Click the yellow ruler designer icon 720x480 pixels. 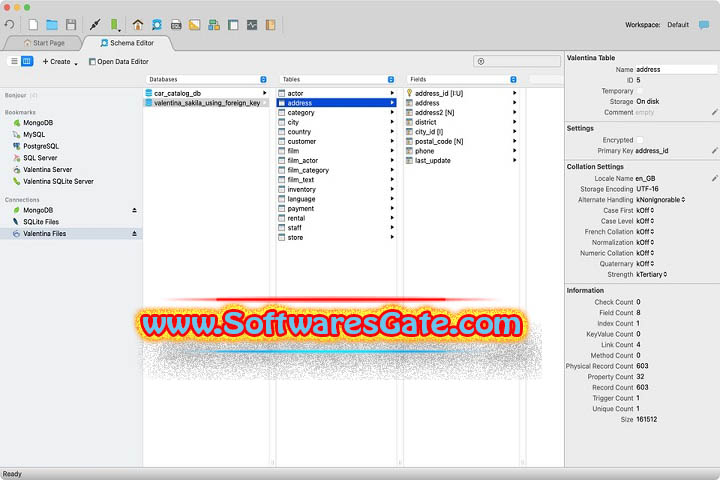pos(195,24)
